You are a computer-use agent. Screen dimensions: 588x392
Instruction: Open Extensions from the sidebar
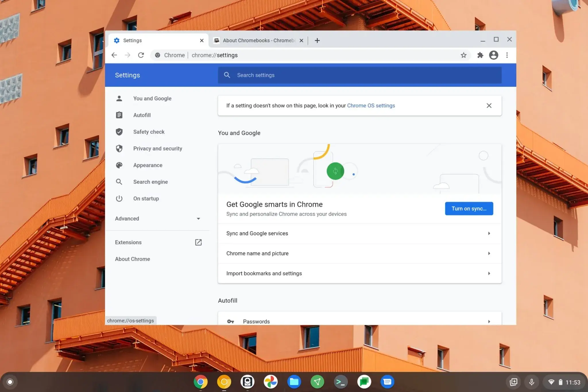pyautogui.click(x=128, y=242)
